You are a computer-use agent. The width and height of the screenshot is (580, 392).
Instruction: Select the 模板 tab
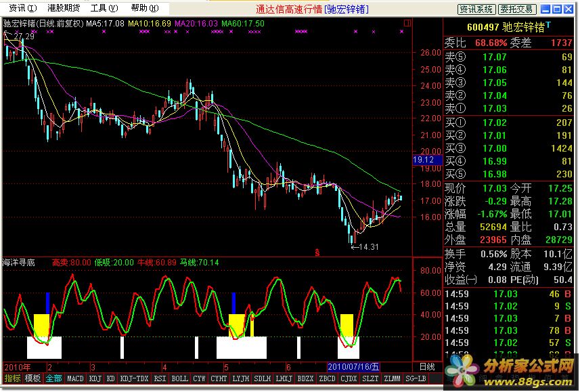pos(32,378)
